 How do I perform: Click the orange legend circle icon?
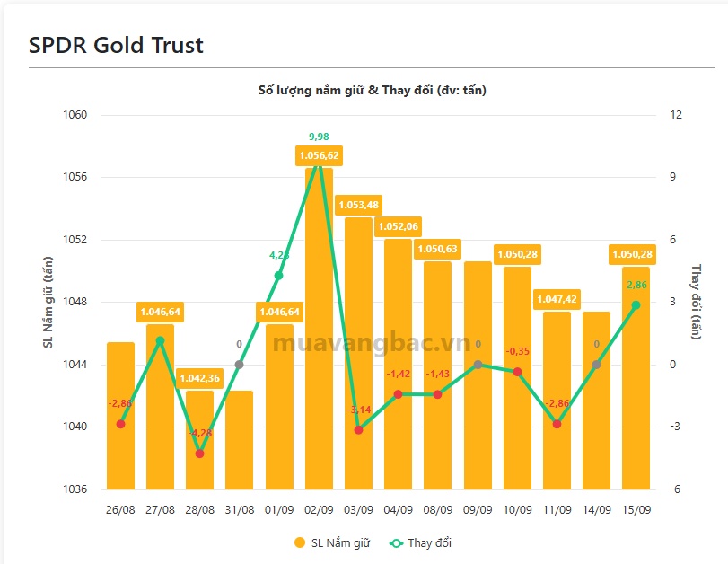pyautogui.click(x=300, y=542)
